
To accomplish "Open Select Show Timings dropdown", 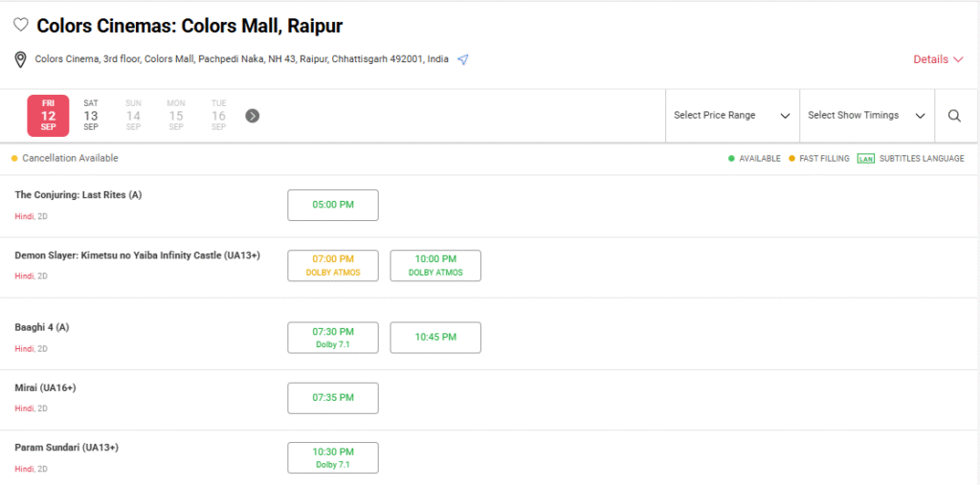I will (866, 116).
